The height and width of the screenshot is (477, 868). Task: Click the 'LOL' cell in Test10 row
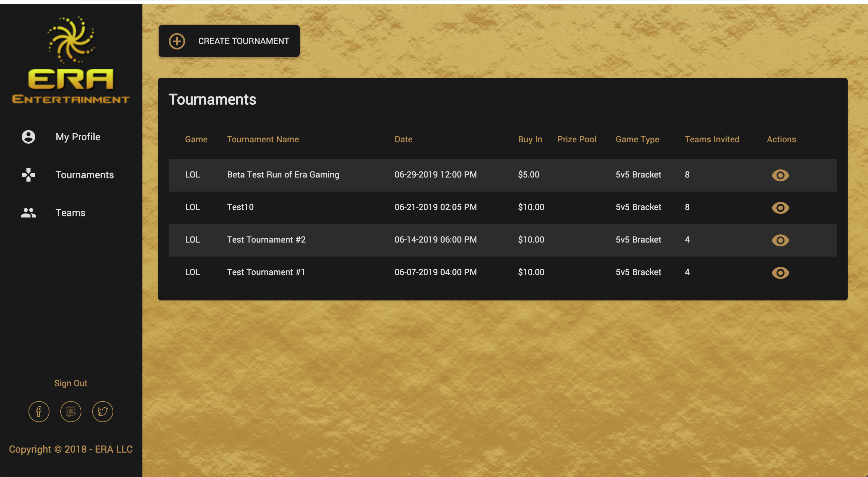click(x=193, y=207)
